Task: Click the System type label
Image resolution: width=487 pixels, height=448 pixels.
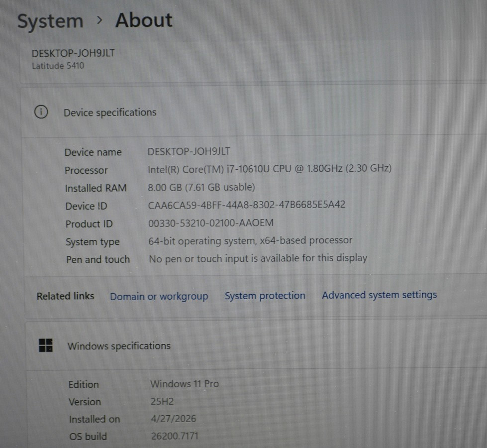Action: (x=93, y=242)
